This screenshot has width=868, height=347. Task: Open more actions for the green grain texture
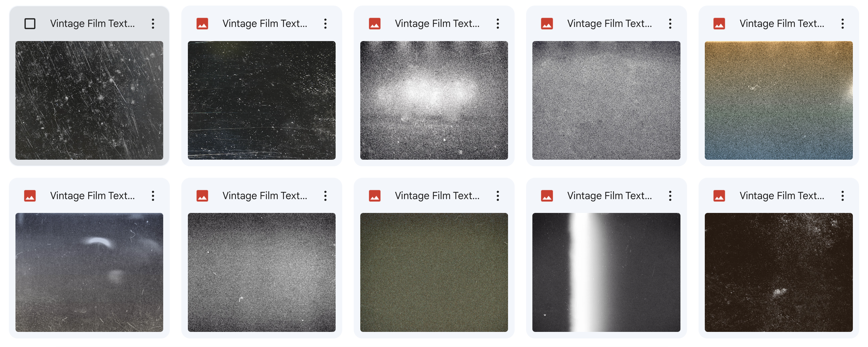(x=498, y=195)
